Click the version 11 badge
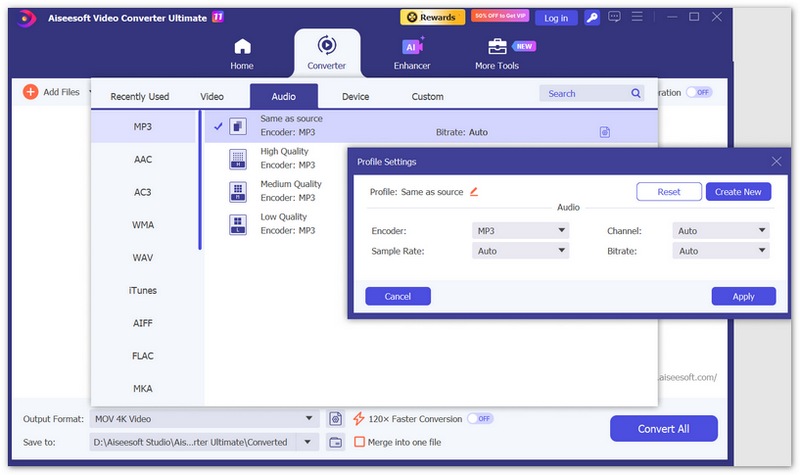The height and width of the screenshot is (475, 800). [218, 17]
